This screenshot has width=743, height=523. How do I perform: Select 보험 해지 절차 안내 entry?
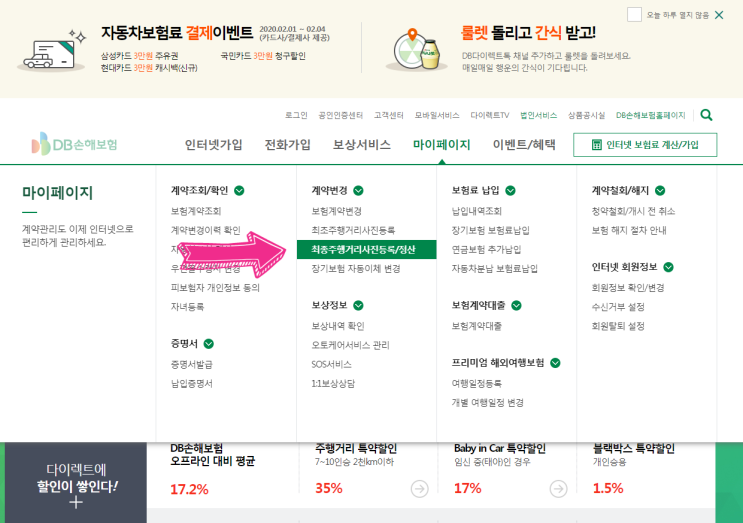click(x=629, y=230)
